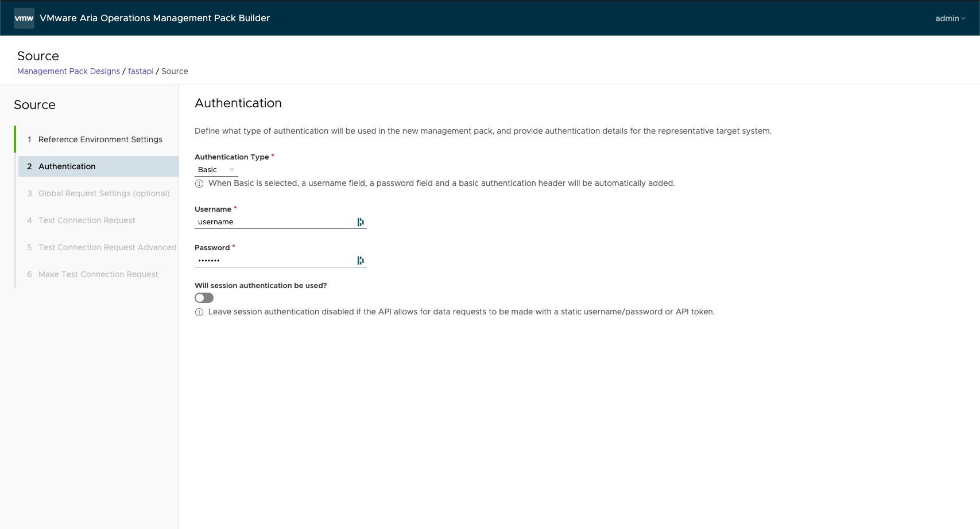
Task: Open Management Pack Designs breadcrumb link
Action: click(68, 71)
